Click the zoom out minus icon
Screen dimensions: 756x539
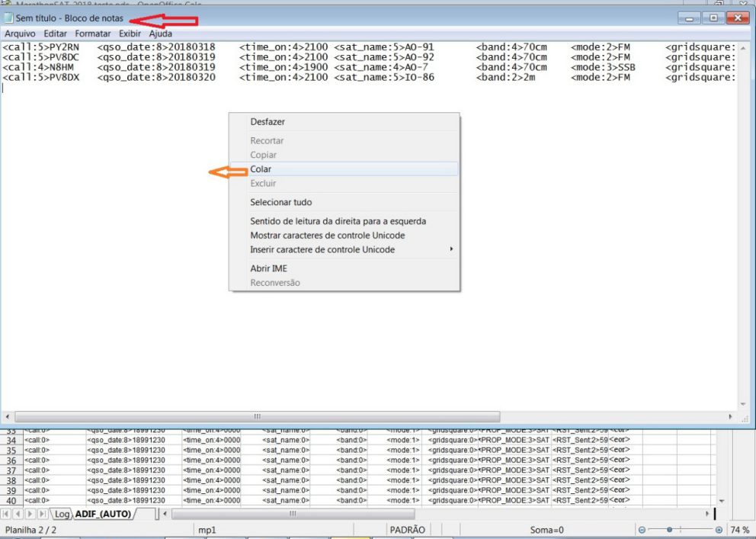click(x=641, y=530)
